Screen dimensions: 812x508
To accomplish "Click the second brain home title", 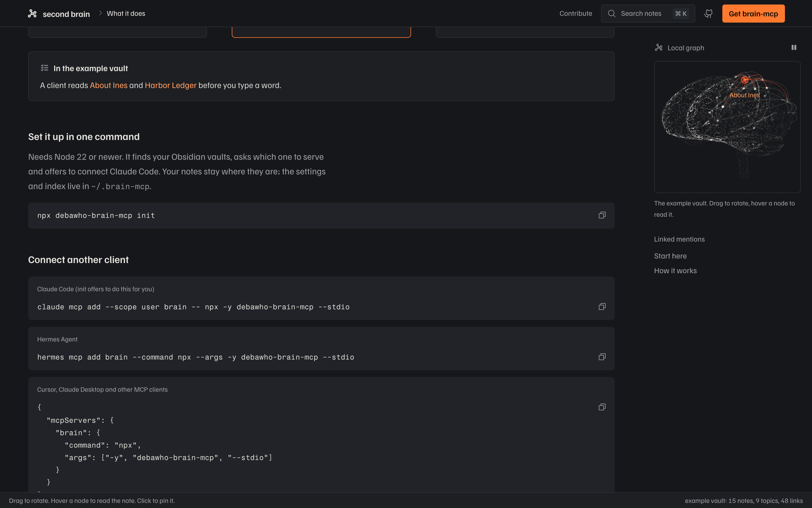I will (66, 14).
